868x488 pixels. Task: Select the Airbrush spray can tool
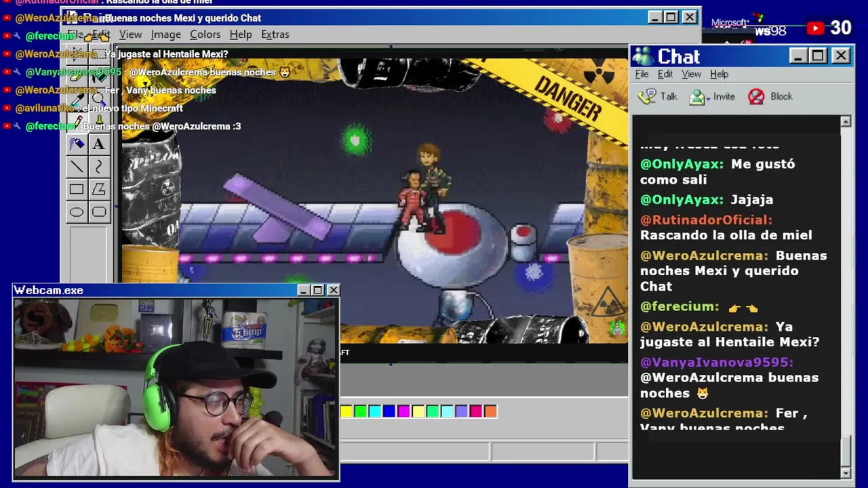click(77, 144)
